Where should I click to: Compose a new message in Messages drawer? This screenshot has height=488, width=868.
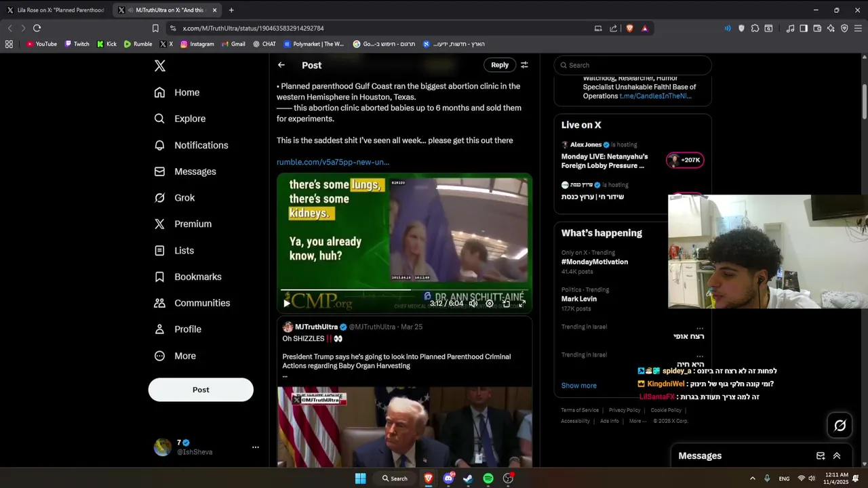click(x=821, y=456)
